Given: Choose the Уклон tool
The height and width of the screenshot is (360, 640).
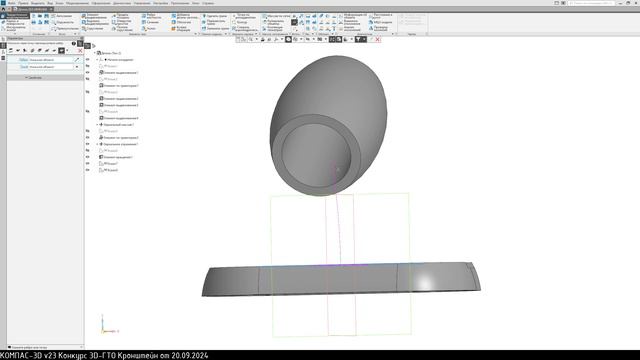Looking at the screenshot, I should coord(149,29).
